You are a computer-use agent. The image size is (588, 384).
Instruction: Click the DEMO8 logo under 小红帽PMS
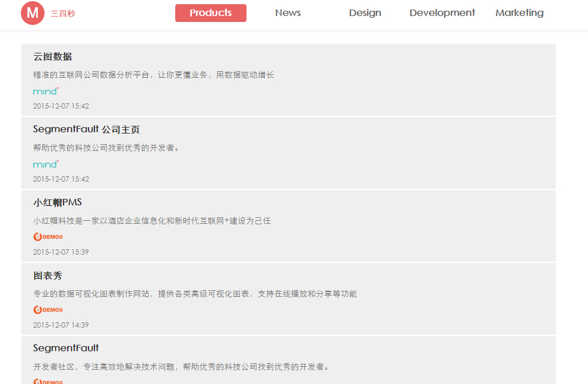click(48, 237)
